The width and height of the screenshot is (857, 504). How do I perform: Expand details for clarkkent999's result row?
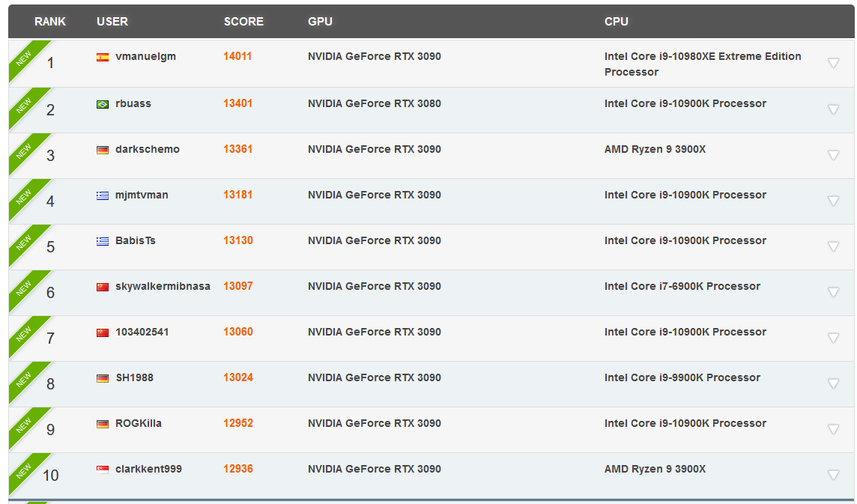[833, 475]
